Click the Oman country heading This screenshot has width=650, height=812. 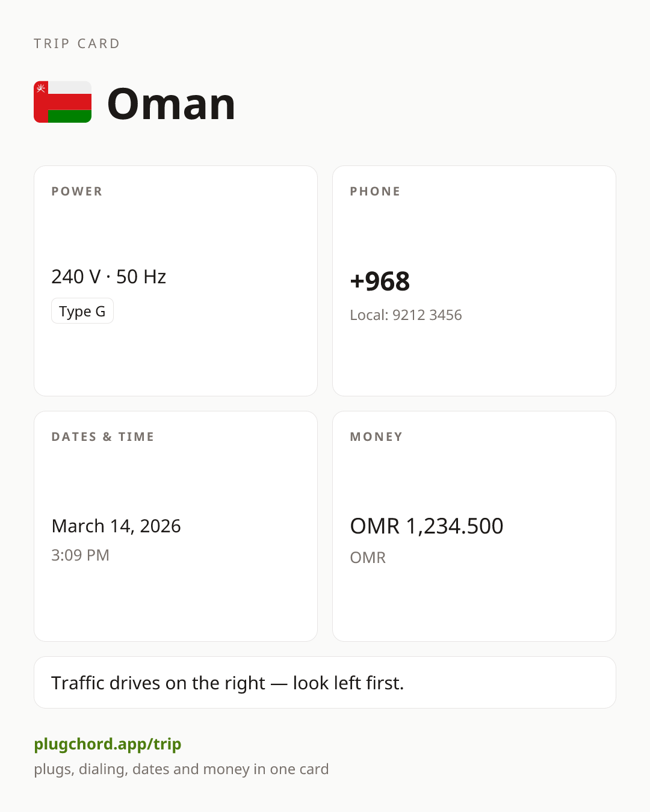tap(171, 103)
